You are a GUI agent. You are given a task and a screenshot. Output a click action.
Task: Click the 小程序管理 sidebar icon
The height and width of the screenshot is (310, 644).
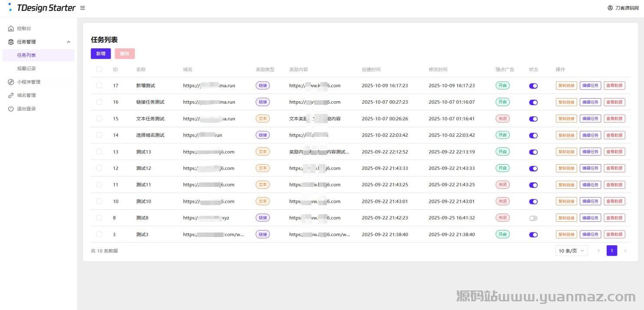pos(11,82)
